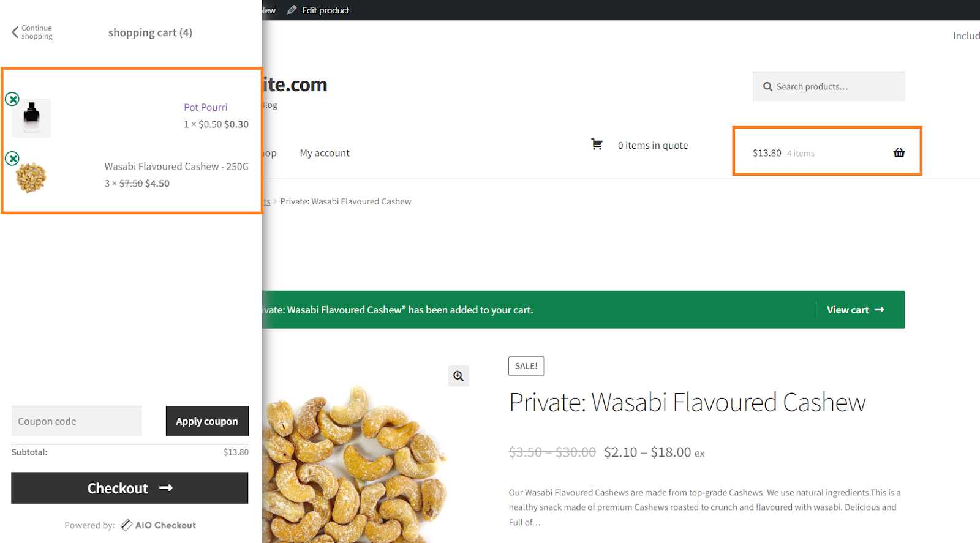The image size is (980, 543).
Task: Open the $13.80 4 items cart summary
Action: tap(827, 152)
